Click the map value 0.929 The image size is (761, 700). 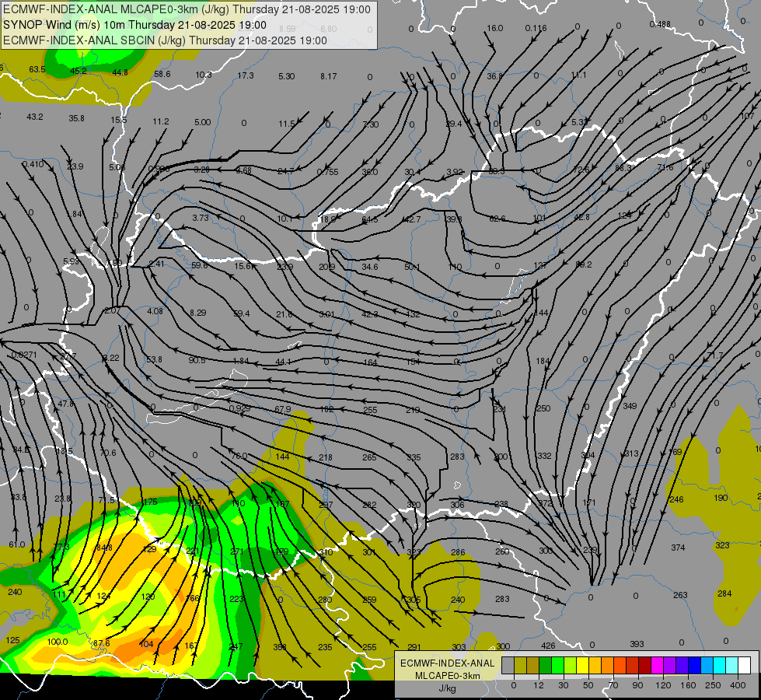(x=239, y=408)
